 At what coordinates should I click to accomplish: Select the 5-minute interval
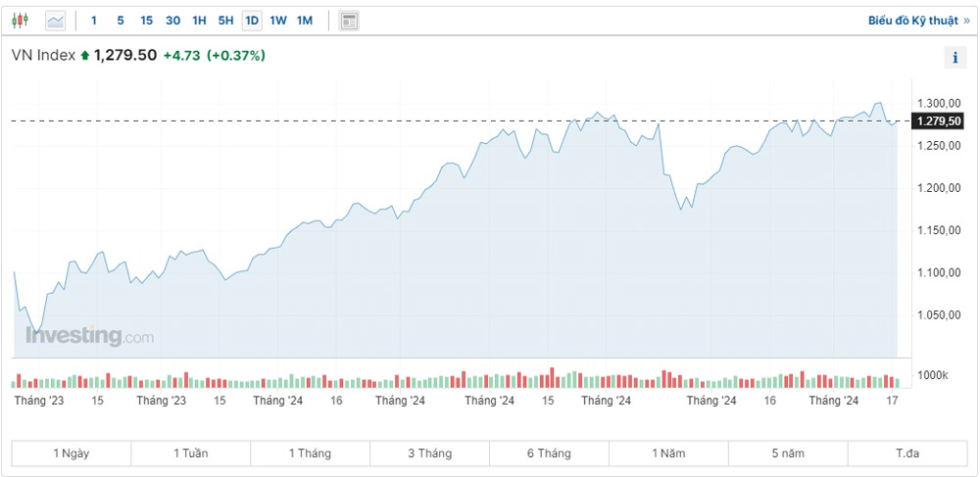click(121, 20)
